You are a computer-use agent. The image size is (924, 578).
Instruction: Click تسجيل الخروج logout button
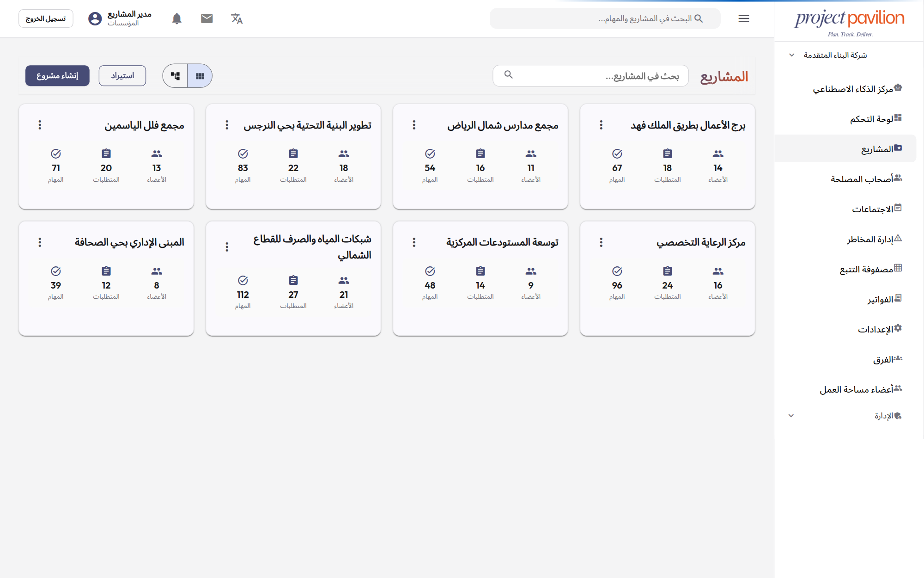click(46, 18)
